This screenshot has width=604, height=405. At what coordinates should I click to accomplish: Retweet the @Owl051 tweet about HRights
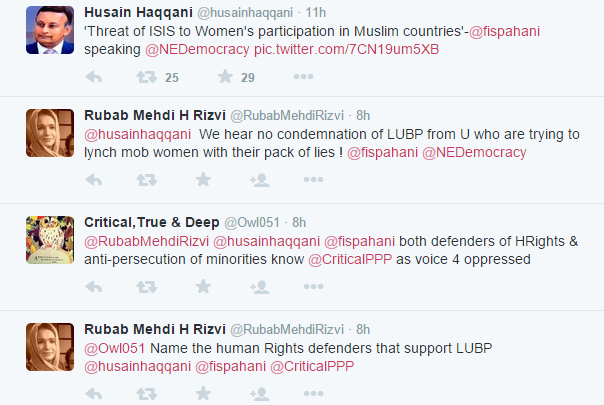click(146, 287)
